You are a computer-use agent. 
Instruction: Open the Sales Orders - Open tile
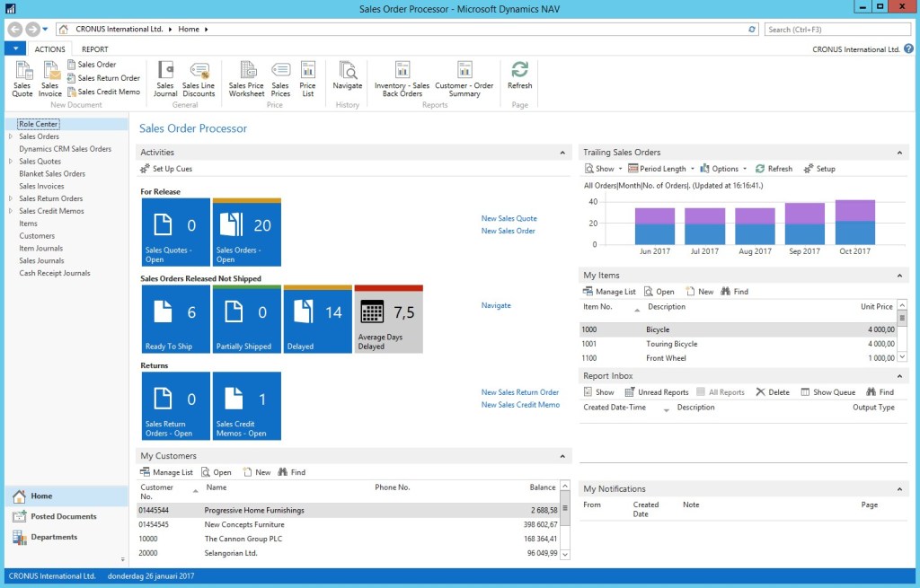pos(247,233)
